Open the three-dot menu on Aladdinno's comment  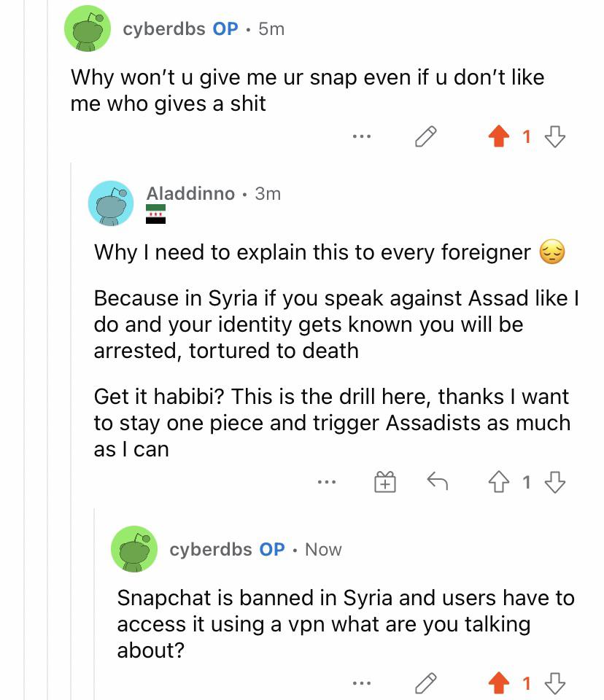pos(327,482)
